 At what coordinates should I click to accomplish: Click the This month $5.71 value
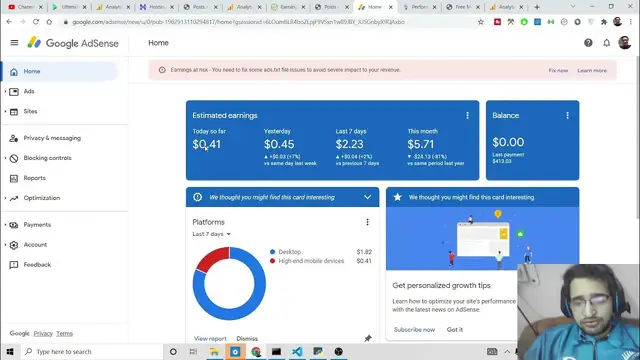(x=420, y=144)
